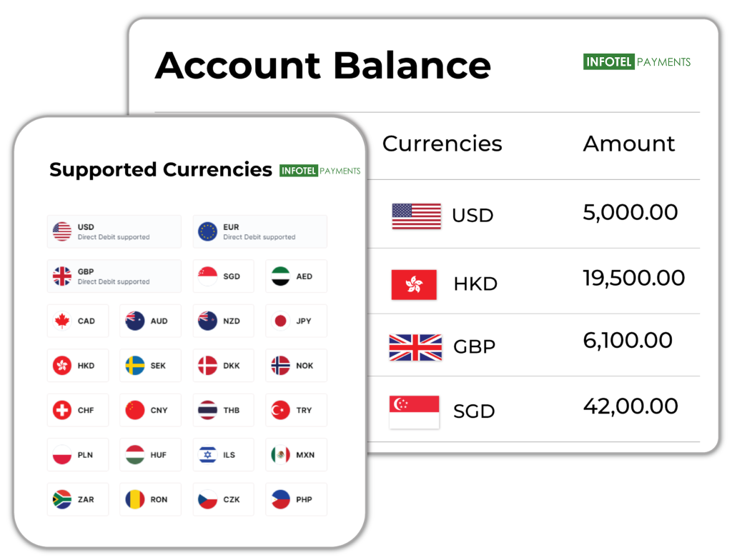Click the Swiss flag icon for CHF
The image size is (732, 560).
pyautogui.click(x=62, y=410)
